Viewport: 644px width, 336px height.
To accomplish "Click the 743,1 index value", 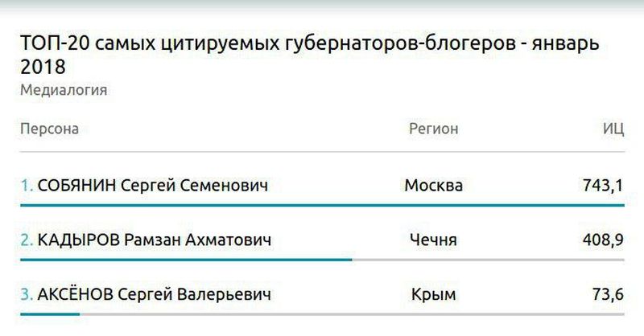I will pyautogui.click(x=603, y=186).
